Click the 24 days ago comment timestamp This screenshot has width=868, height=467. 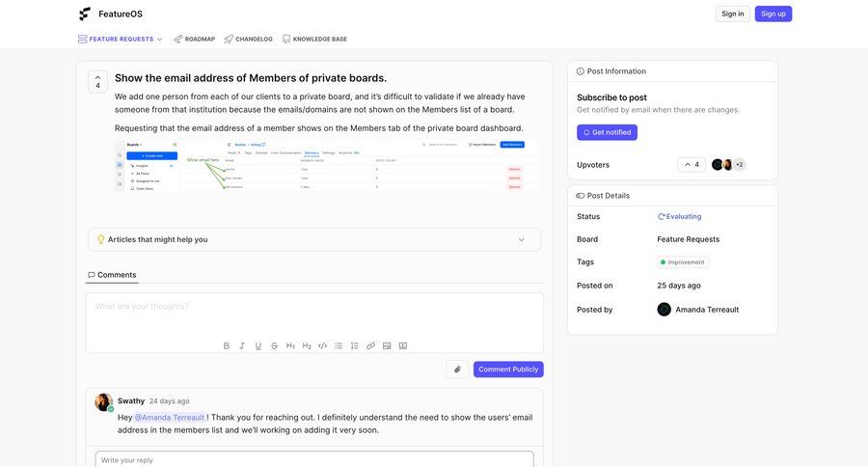click(x=170, y=401)
